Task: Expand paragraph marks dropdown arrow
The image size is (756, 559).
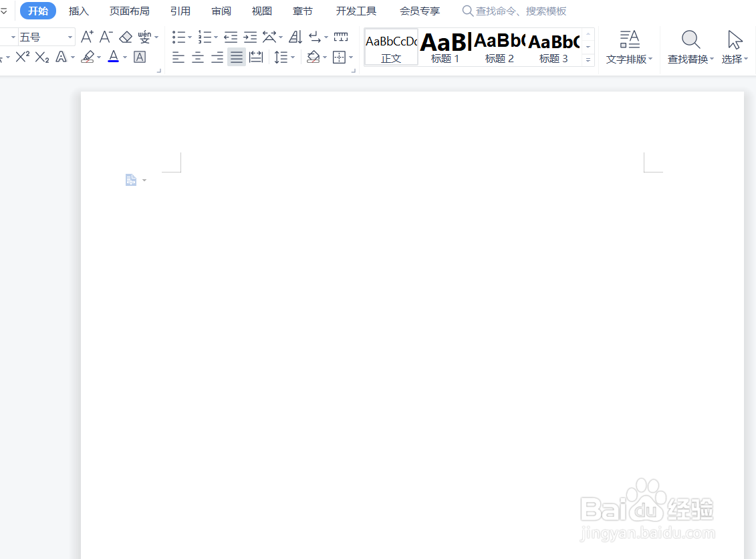Action: point(326,37)
